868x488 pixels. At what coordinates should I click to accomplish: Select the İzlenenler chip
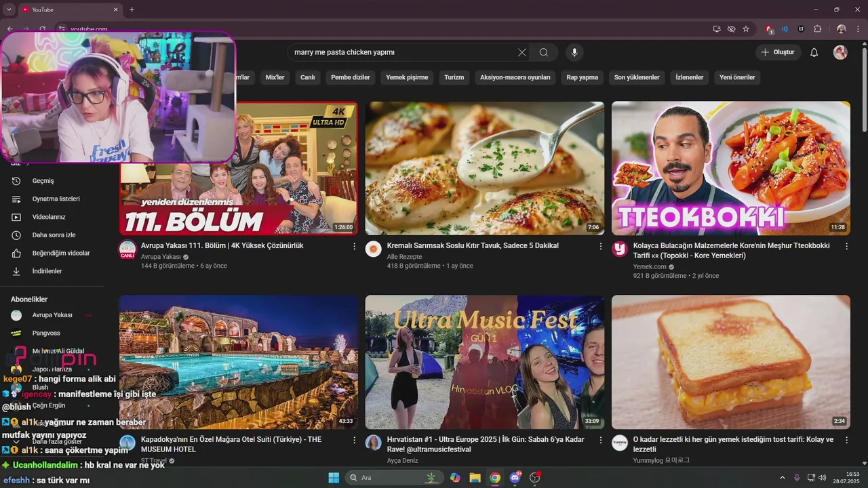pos(690,77)
